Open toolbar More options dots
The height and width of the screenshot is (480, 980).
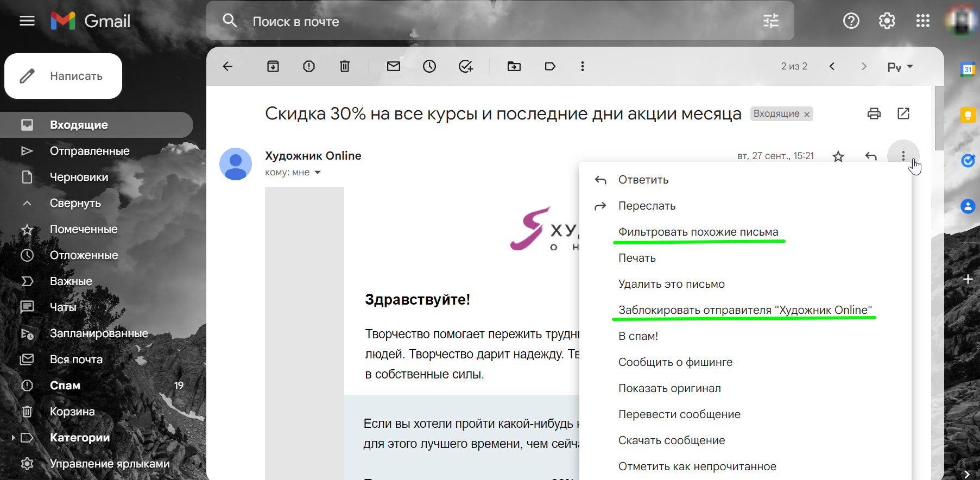point(583,66)
